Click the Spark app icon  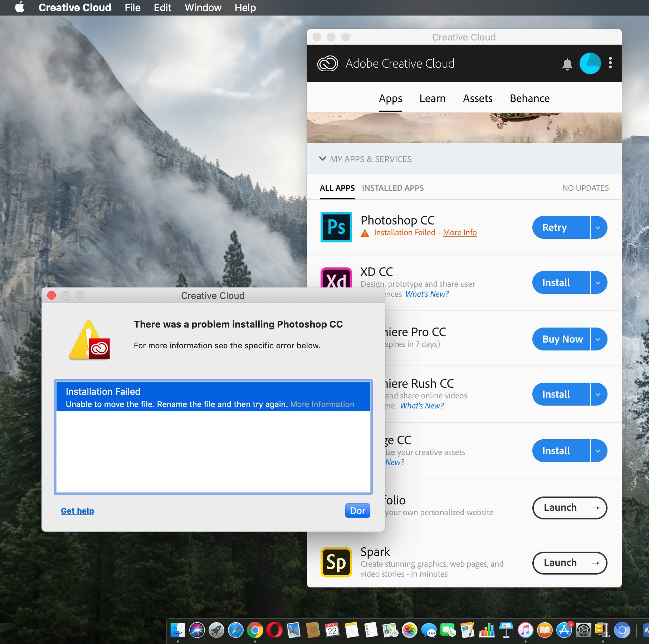[x=336, y=562]
